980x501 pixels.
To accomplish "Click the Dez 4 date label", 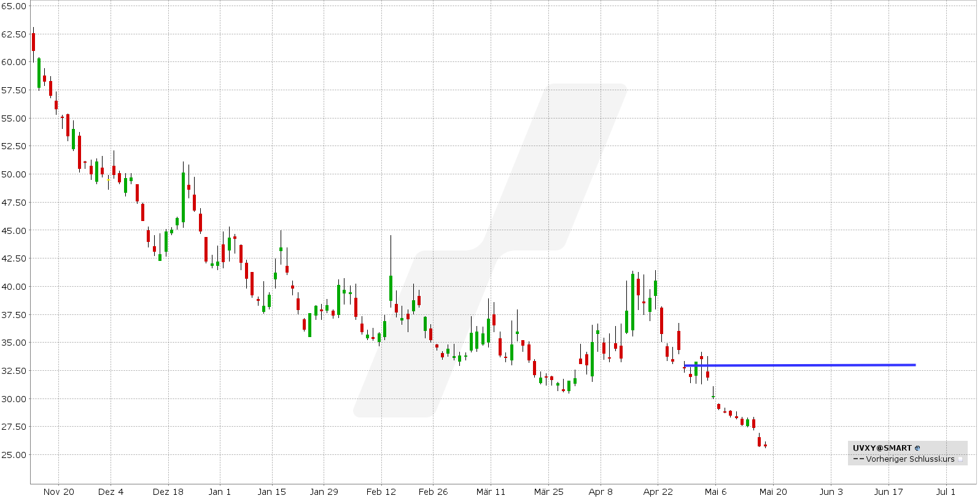I will tap(111, 492).
